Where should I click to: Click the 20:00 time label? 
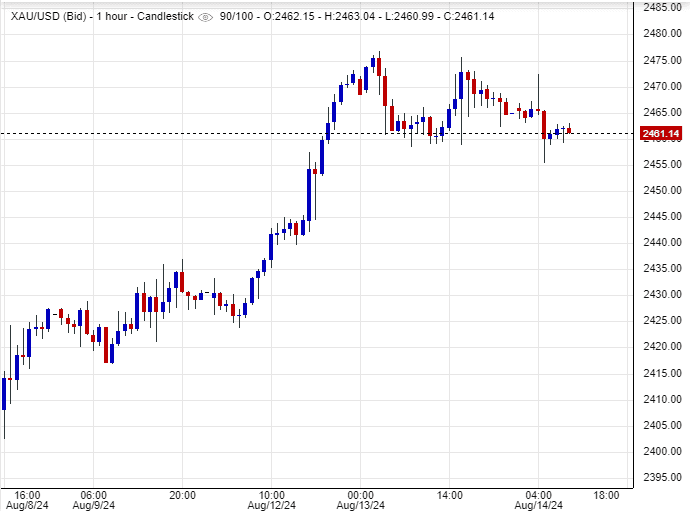tap(182, 494)
